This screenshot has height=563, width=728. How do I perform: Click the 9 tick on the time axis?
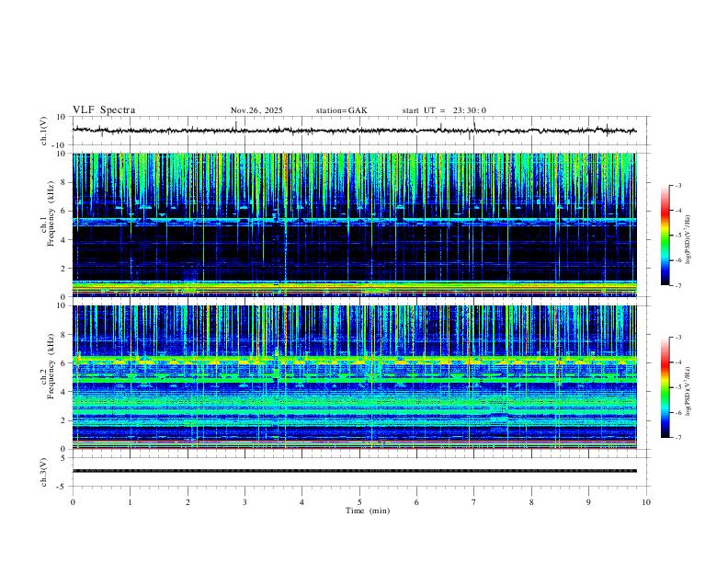(x=588, y=502)
